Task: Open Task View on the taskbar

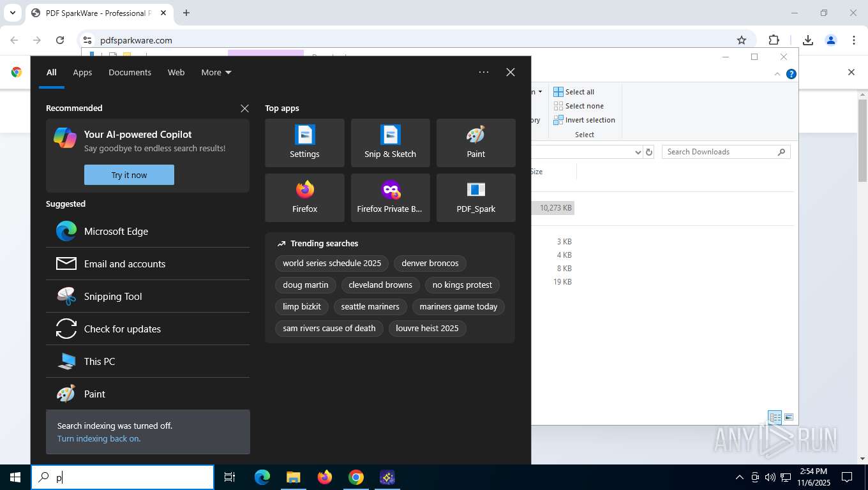Action: tap(230, 477)
